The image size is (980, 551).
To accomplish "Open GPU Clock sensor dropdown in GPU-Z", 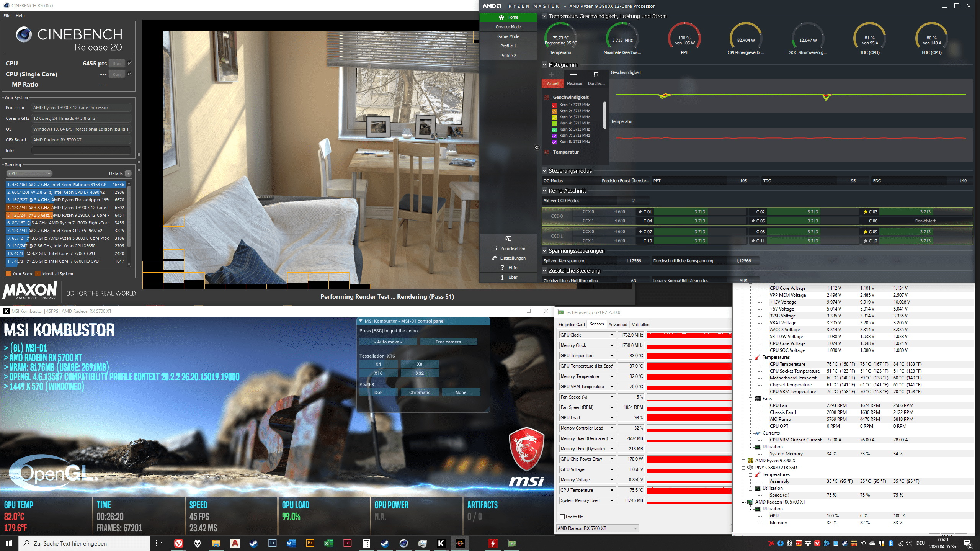I will click(612, 335).
